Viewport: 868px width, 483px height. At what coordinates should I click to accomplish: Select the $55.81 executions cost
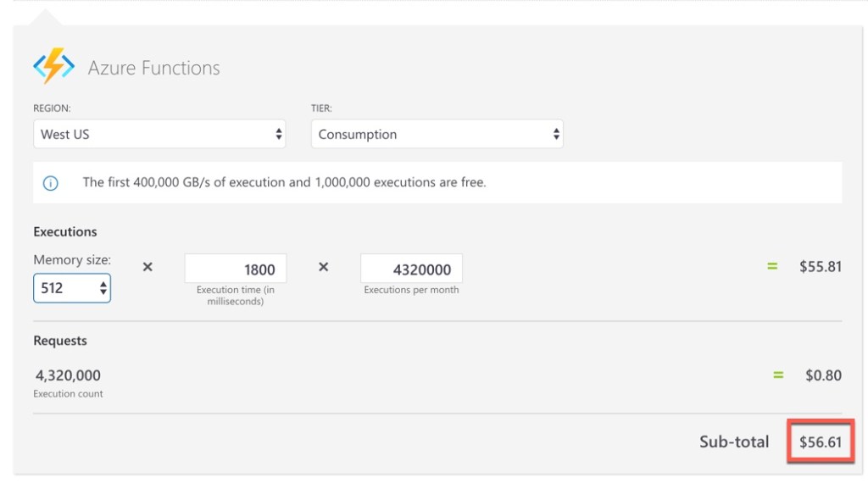[x=821, y=266]
